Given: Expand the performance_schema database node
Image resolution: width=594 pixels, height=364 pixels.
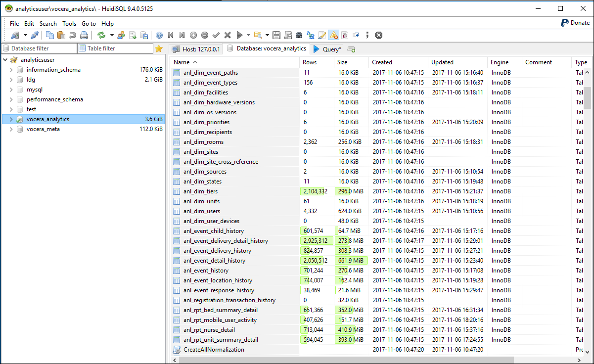Looking at the screenshot, I should click(11, 99).
